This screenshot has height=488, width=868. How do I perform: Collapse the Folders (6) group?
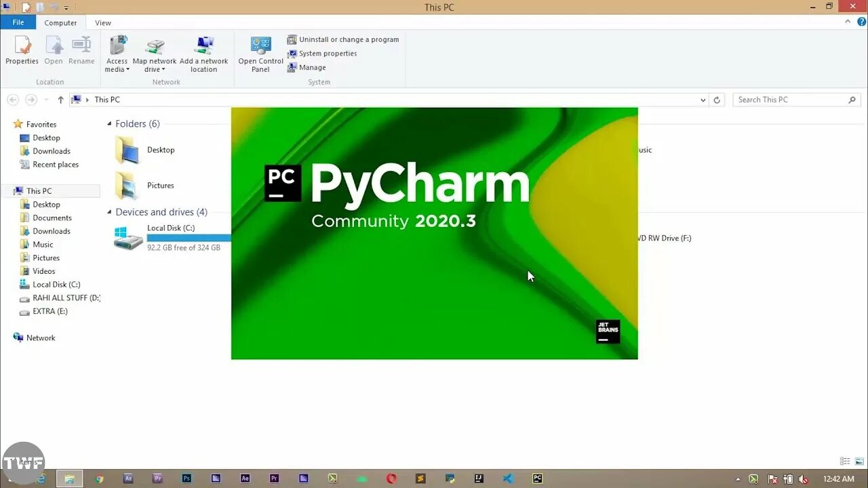(109, 124)
